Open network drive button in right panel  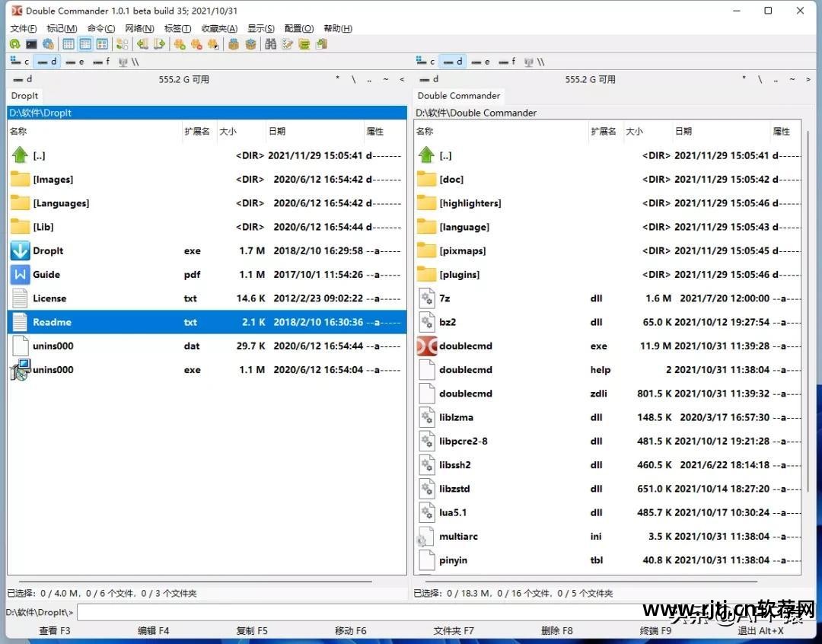pos(534,62)
